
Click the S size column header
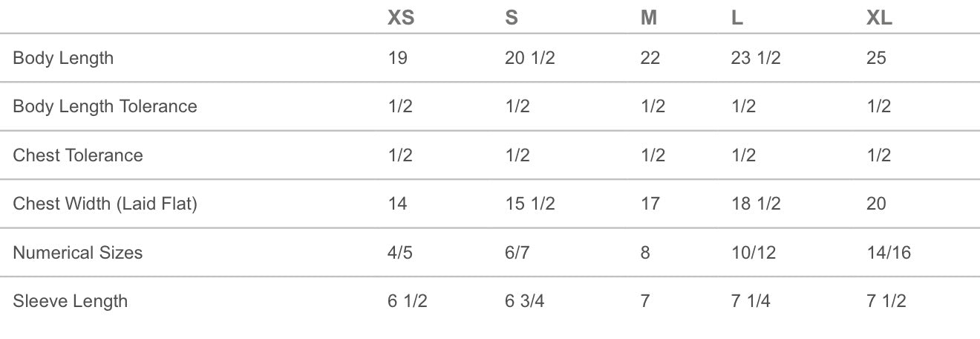click(512, 18)
